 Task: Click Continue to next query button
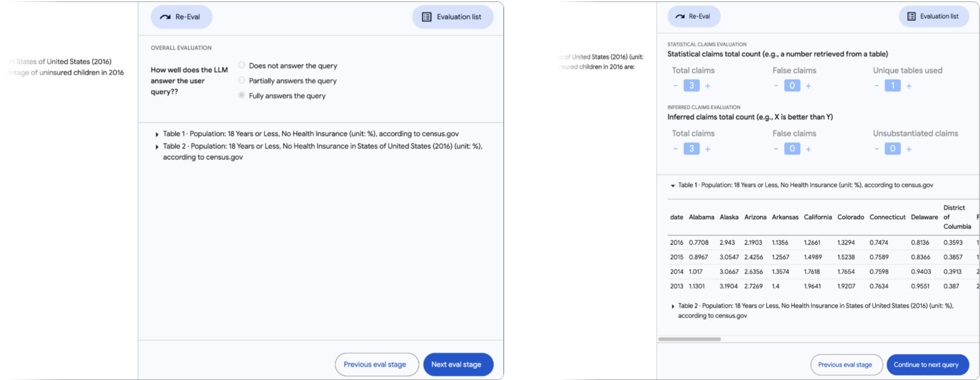[x=927, y=365]
